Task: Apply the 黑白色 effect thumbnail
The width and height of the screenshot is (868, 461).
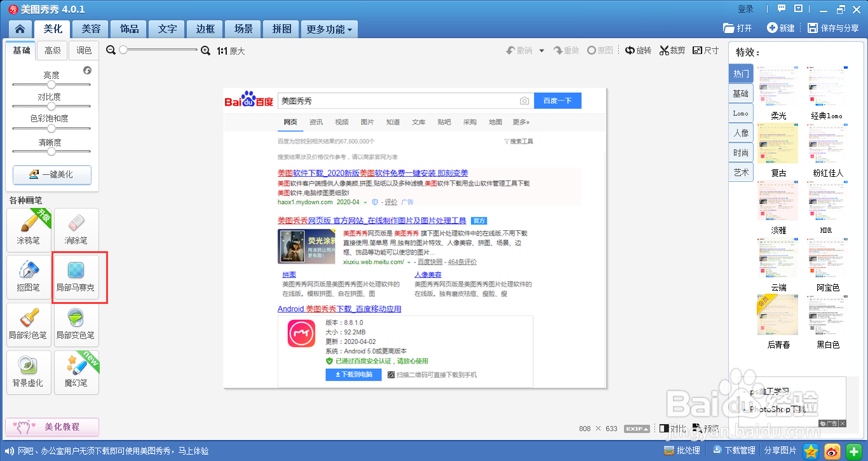Action: [x=827, y=316]
